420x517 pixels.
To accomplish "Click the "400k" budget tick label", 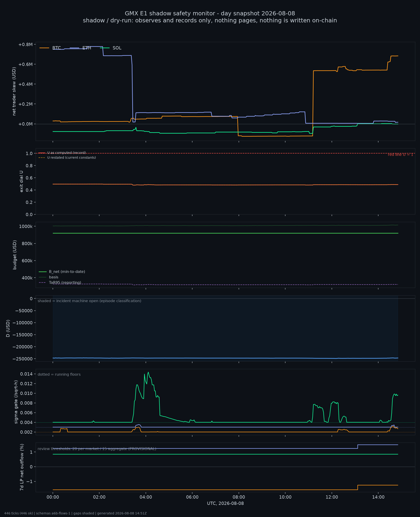I will pyautogui.click(x=27, y=278).
